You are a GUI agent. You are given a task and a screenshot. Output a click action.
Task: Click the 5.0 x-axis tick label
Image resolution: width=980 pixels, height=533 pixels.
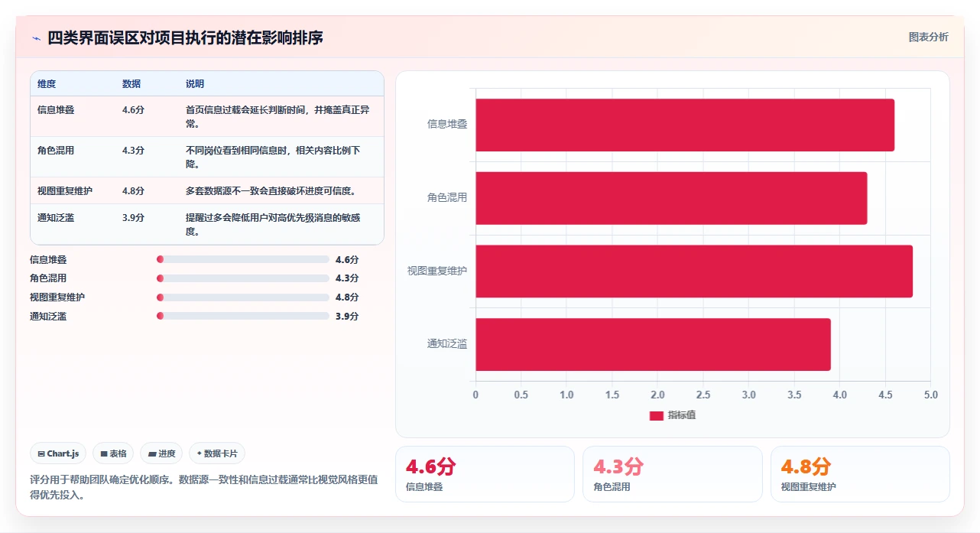pyautogui.click(x=930, y=395)
